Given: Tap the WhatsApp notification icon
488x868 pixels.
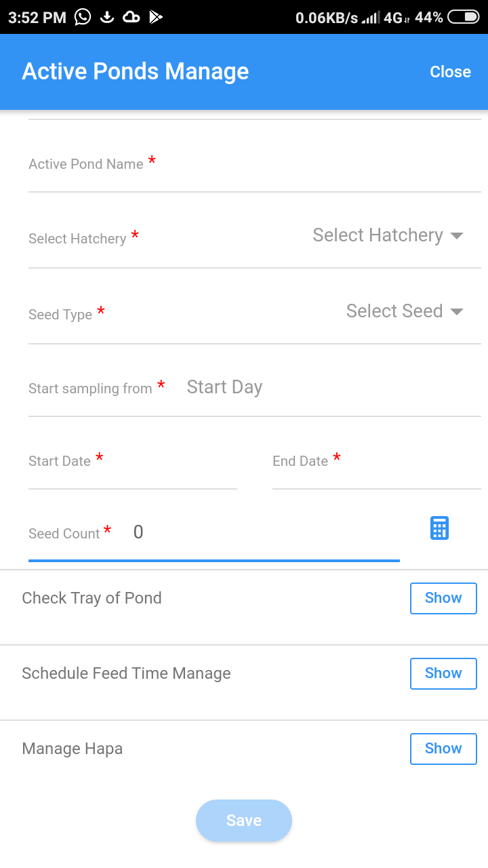Looking at the screenshot, I should point(83,17).
